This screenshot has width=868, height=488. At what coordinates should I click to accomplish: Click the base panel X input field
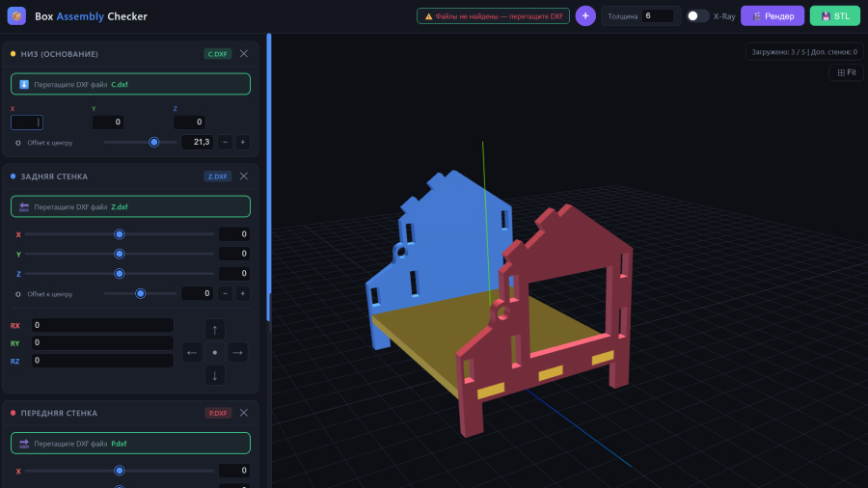[27, 122]
